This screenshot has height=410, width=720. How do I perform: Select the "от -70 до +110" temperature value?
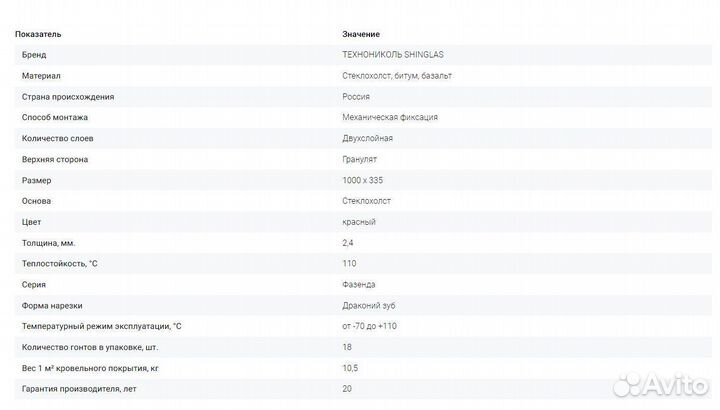click(372, 326)
